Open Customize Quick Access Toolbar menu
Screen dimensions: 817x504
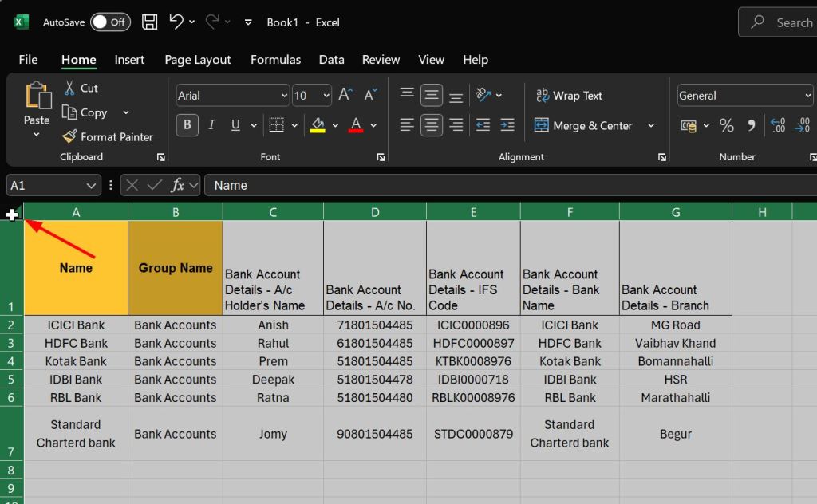click(x=248, y=22)
